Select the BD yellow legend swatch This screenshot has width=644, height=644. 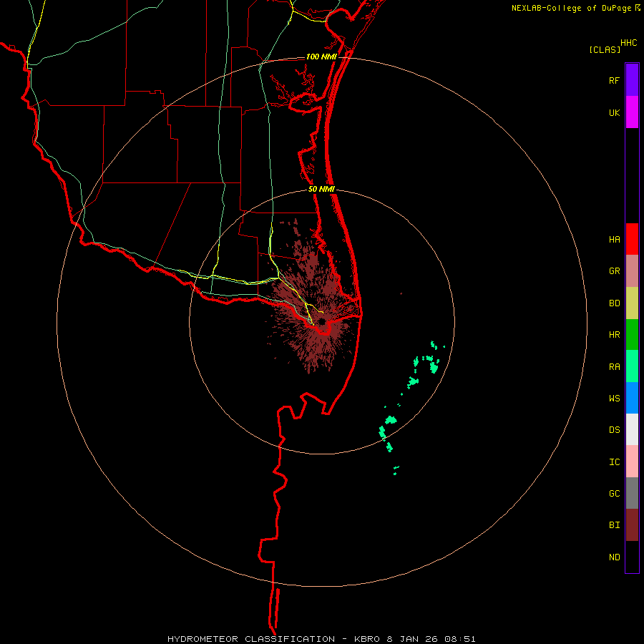[632, 303]
